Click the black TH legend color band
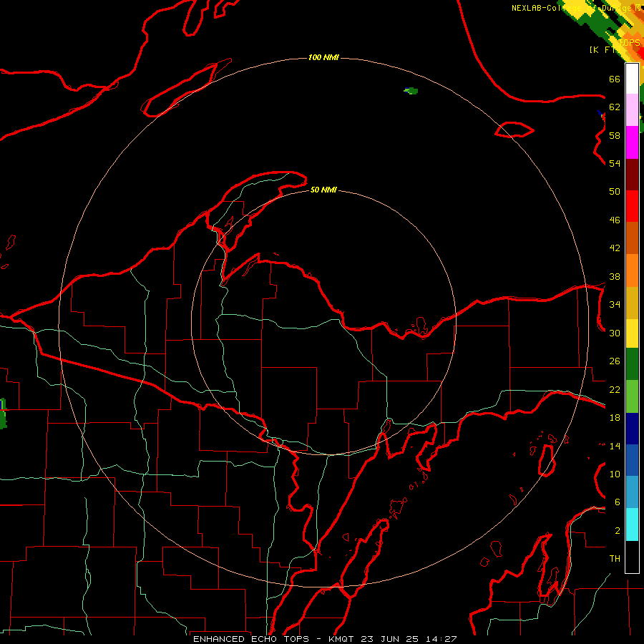Image resolution: width=644 pixels, height=644 pixels. click(632, 557)
